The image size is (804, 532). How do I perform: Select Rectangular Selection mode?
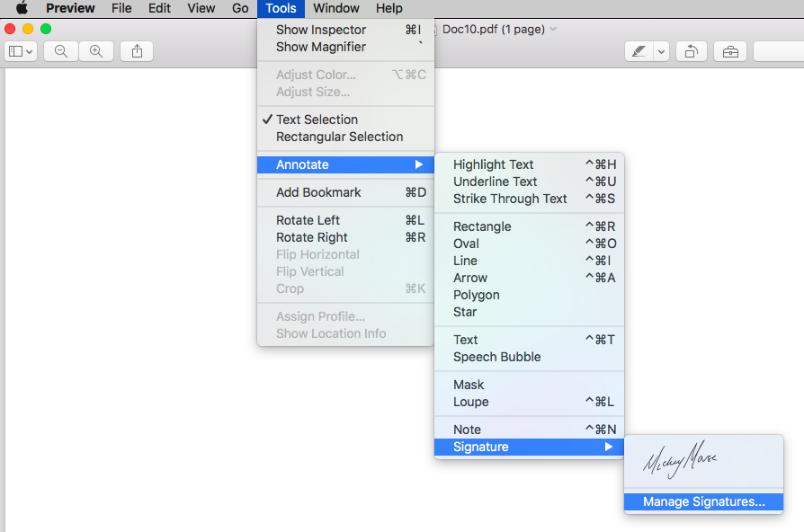tap(345, 137)
